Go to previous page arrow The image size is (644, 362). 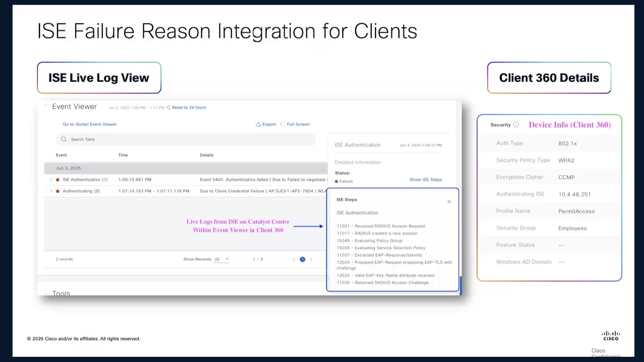pyautogui.click(x=294, y=259)
